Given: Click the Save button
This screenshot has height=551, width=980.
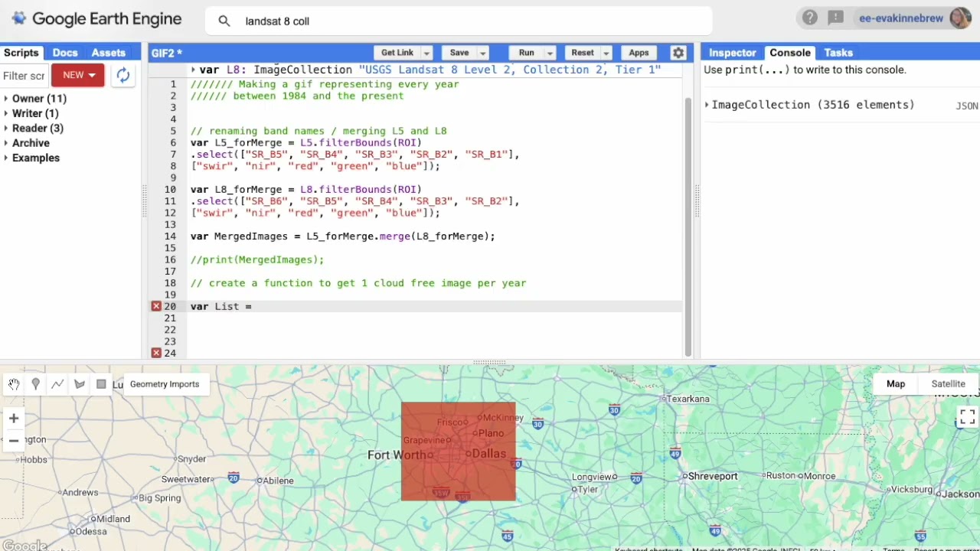Looking at the screenshot, I should (459, 53).
